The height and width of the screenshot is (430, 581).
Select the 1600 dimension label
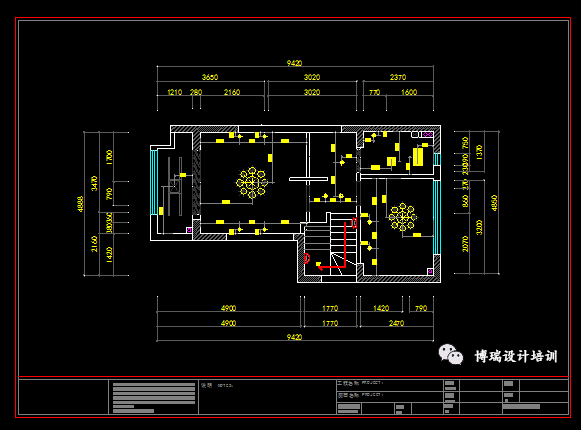(409, 92)
